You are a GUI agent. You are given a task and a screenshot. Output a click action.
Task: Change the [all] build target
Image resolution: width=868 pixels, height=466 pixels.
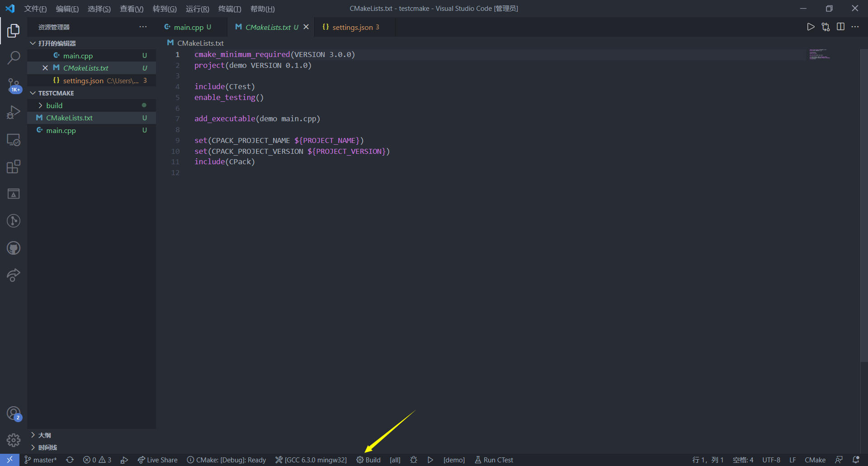click(395, 460)
